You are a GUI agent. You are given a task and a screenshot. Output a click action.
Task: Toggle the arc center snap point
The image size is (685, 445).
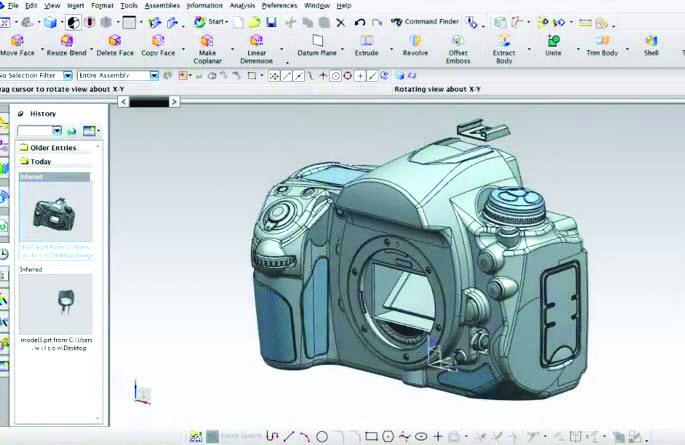point(336,76)
